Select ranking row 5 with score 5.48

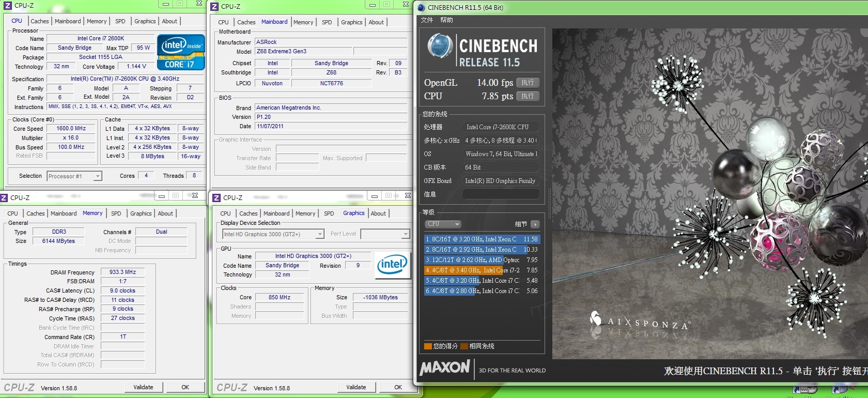(x=482, y=281)
